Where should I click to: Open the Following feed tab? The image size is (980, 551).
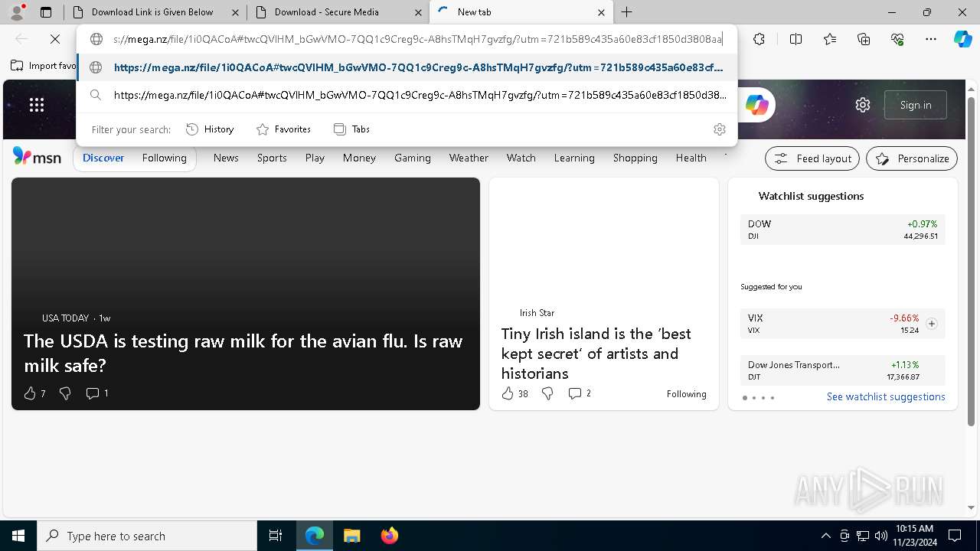pos(164,158)
